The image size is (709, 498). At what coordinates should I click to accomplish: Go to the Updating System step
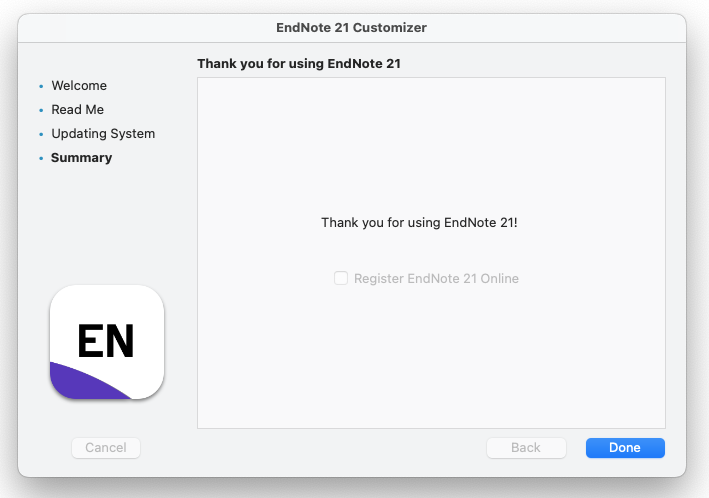click(x=103, y=133)
